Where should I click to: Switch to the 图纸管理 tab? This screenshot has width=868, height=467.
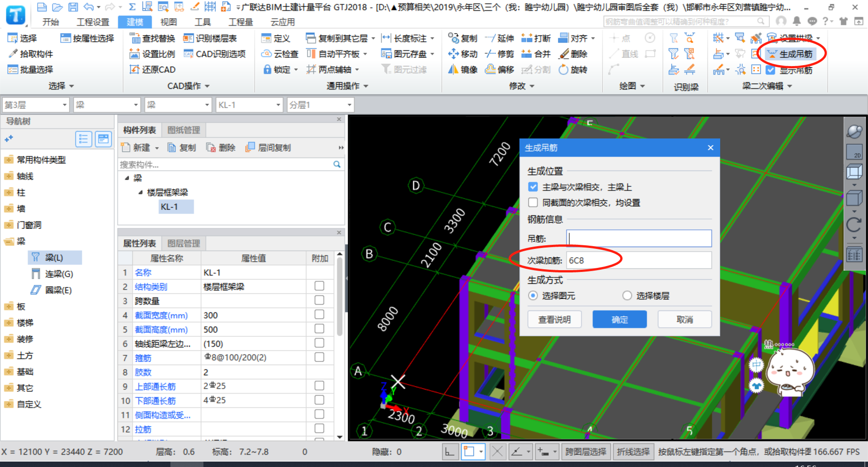[184, 130]
